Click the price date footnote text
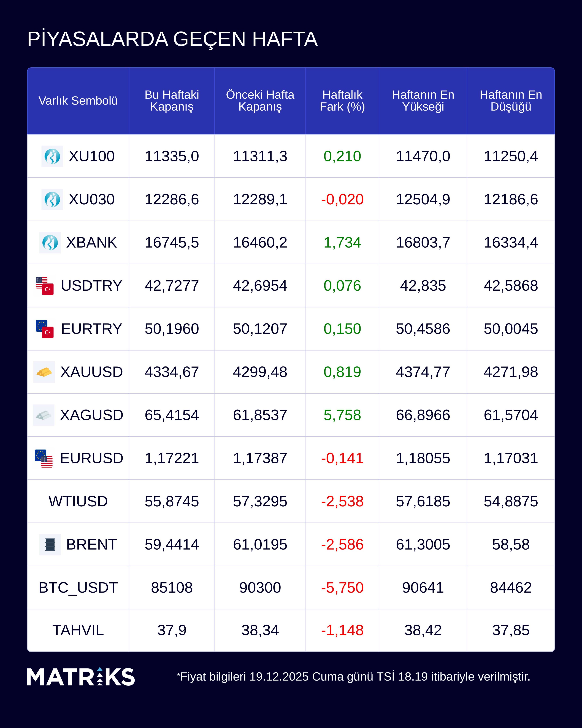 pyautogui.click(x=353, y=677)
